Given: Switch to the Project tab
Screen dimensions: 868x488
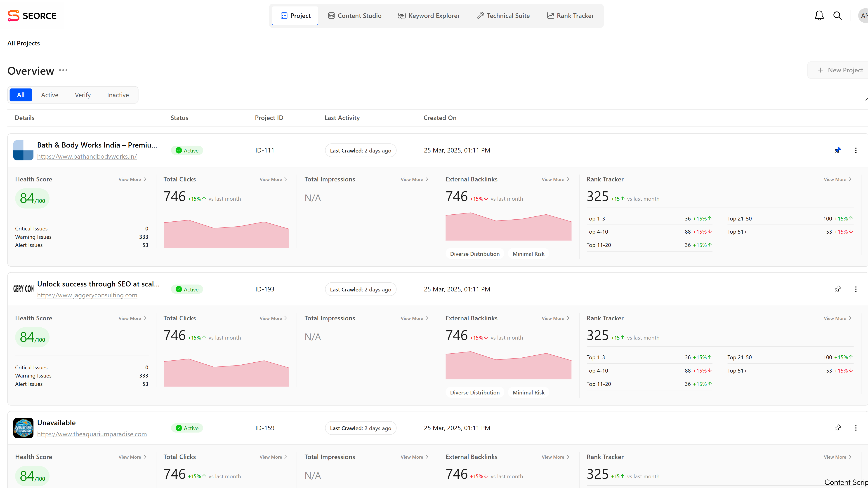Looking at the screenshot, I should tap(295, 16).
